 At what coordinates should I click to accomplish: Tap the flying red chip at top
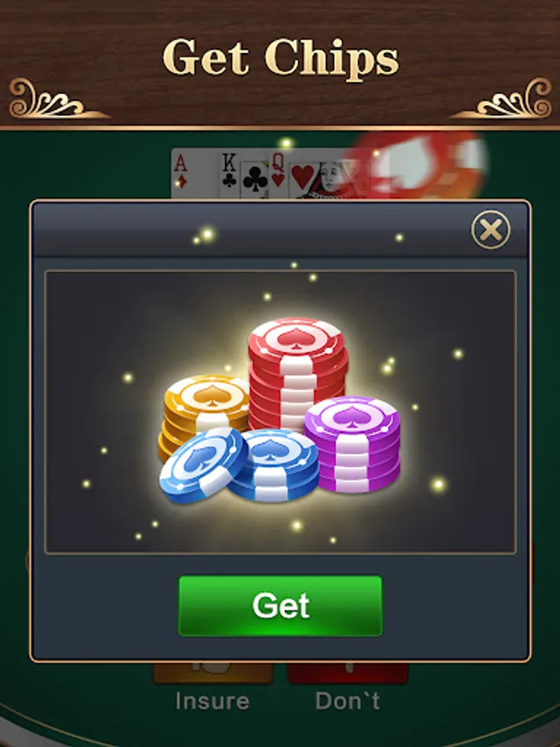419,164
